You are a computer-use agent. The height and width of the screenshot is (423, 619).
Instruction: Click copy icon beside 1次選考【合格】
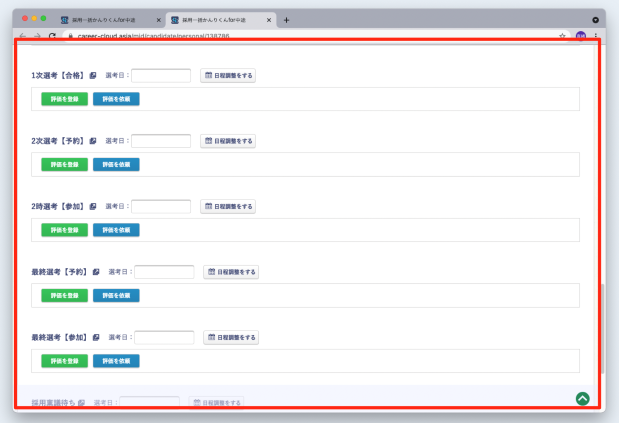point(92,76)
